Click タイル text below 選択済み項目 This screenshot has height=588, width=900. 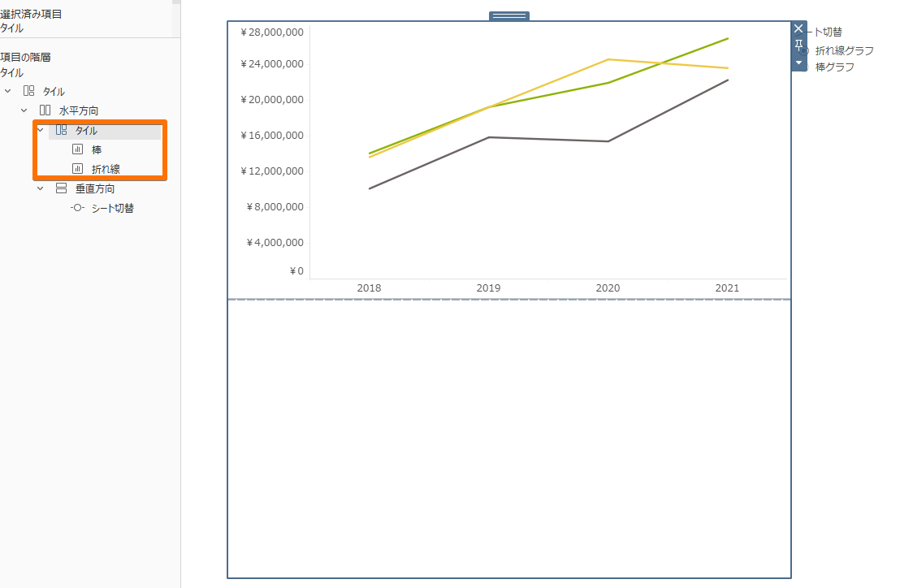(x=12, y=28)
